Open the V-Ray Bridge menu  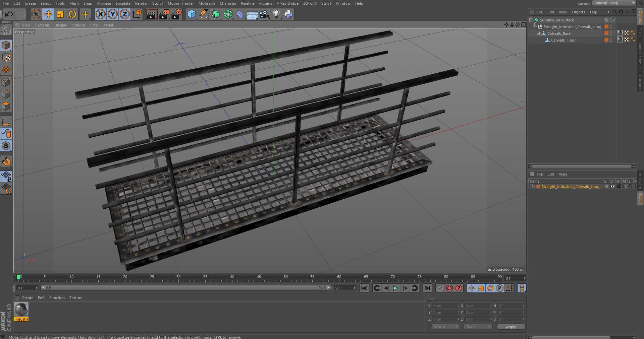(x=287, y=3)
